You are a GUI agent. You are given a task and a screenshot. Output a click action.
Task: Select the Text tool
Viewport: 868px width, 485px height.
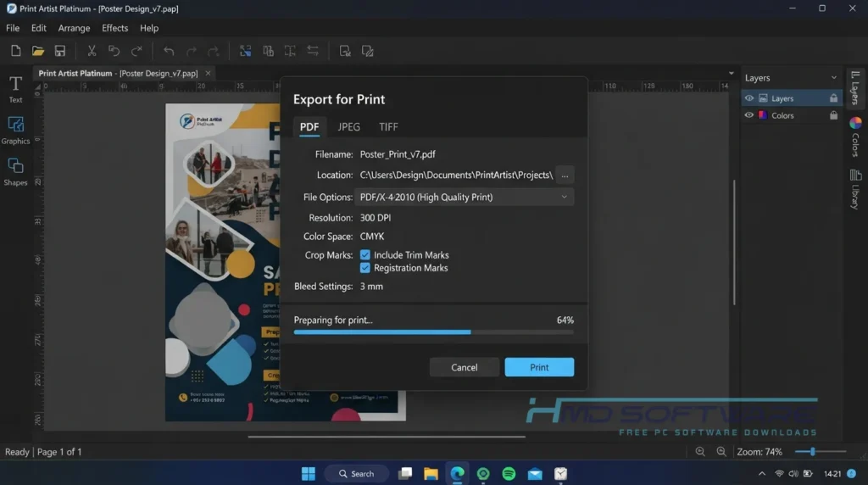click(x=15, y=90)
